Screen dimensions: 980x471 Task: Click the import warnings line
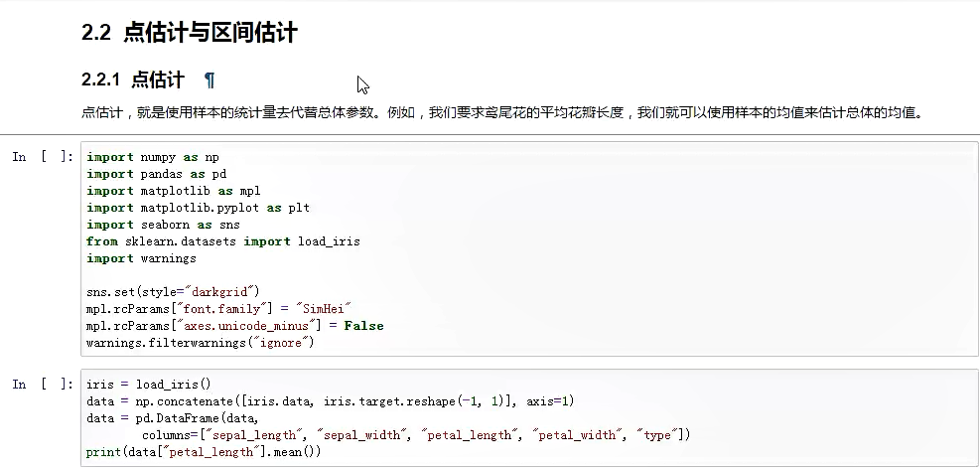[x=141, y=258]
